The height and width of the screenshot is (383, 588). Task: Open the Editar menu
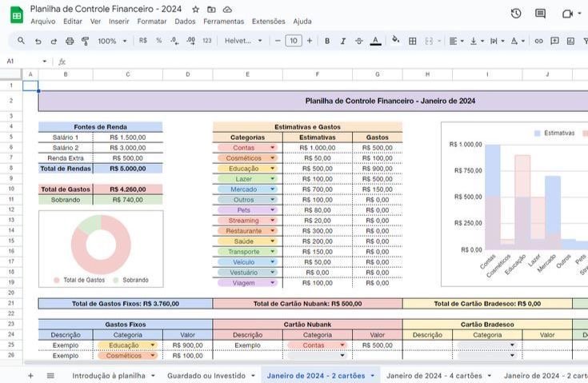(72, 22)
